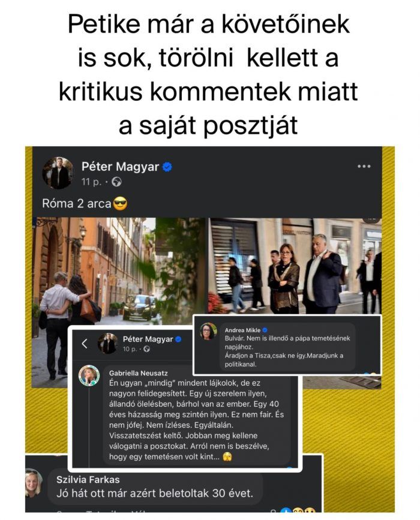Click the verified badge beside Andrea Mikle
The height and width of the screenshot is (520, 420).
coord(265,330)
